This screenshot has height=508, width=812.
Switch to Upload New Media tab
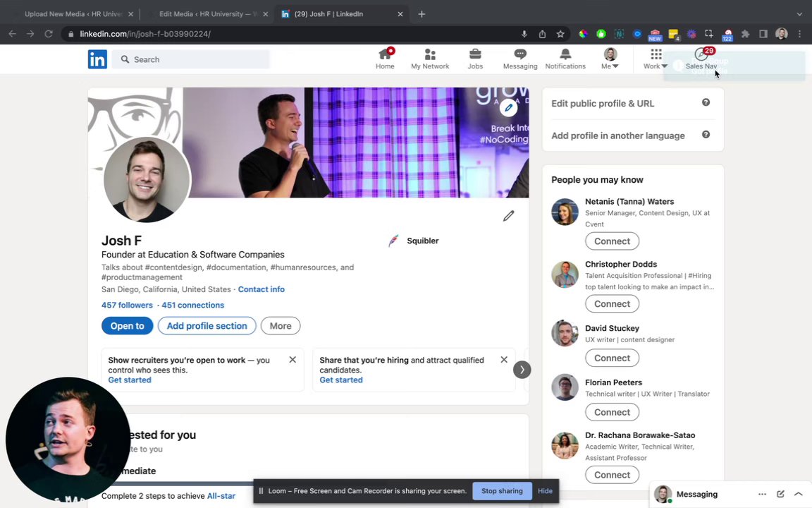(73, 14)
